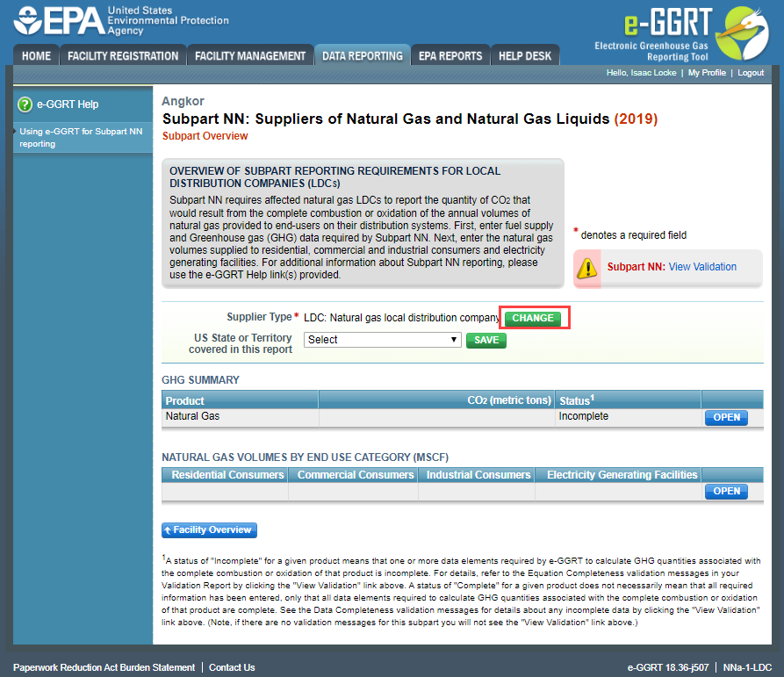Screen dimensions: 784x677
Task: Click the Paperwork Reduction Act Burden Statement link
Action: [104, 667]
